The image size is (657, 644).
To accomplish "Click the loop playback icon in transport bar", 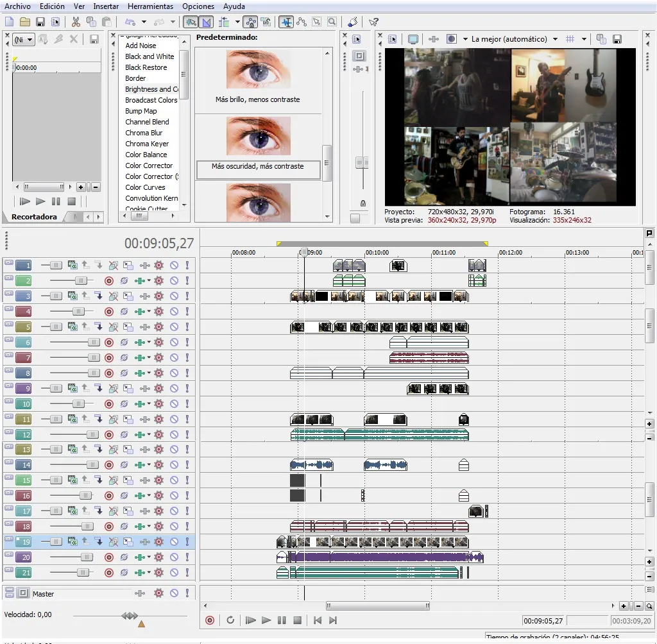I will [230, 620].
